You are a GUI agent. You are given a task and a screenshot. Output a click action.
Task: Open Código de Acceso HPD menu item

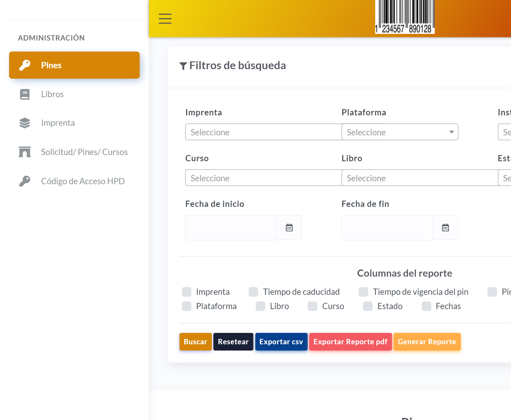point(83,181)
